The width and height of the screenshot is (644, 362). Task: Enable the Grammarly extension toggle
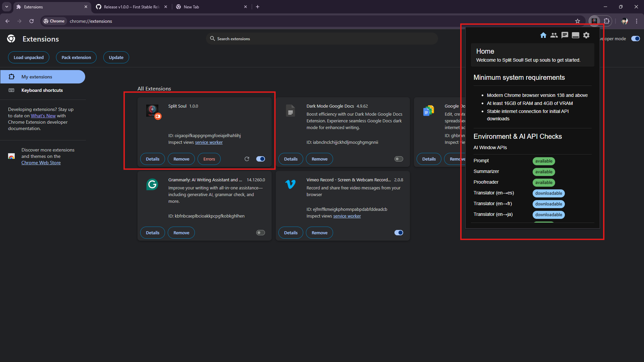click(261, 233)
